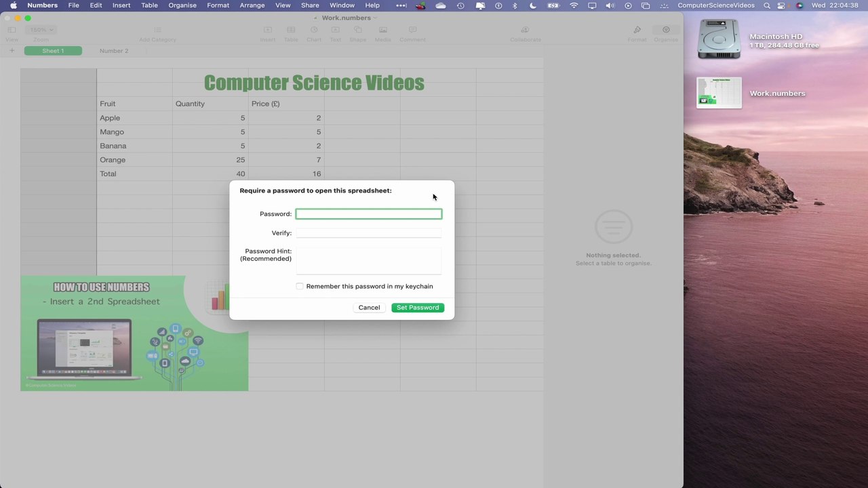Open the Organise menu in menu bar
This screenshot has height=488, width=868.
[x=182, y=5]
